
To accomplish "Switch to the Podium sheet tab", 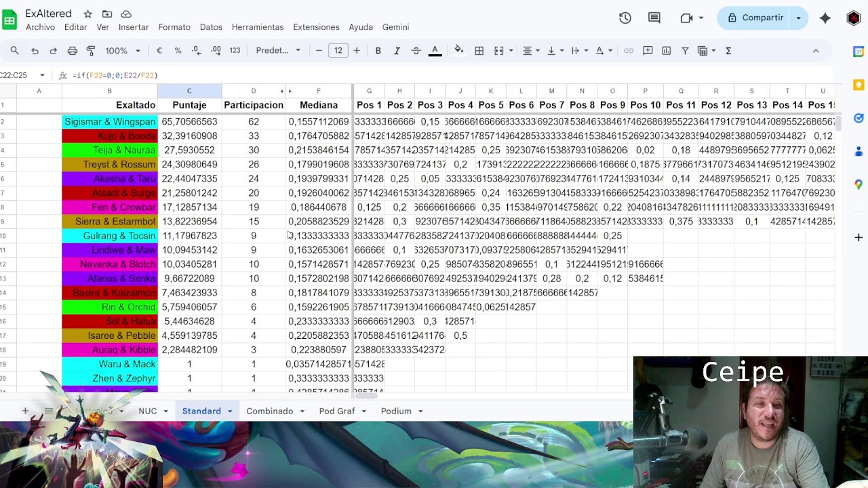I will (396, 411).
